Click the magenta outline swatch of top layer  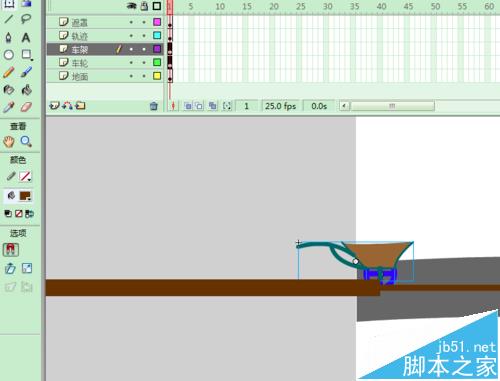point(157,22)
